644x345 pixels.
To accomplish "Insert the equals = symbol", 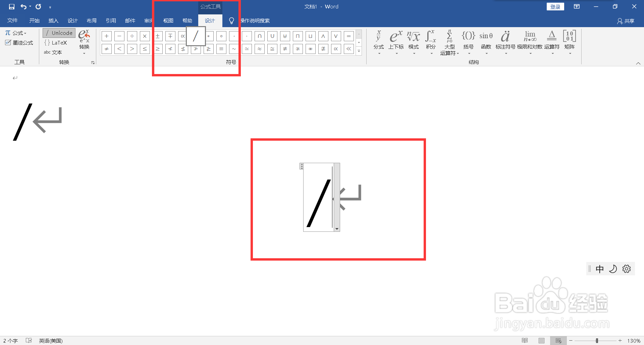I will tap(349, 36).
